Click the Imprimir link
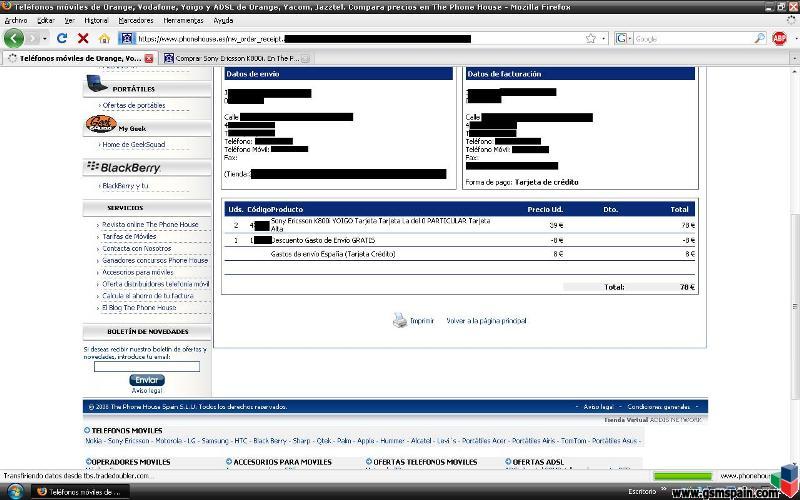Image resolution: width=800 pixels, height=500 pixels. click(x=422, y=321)
